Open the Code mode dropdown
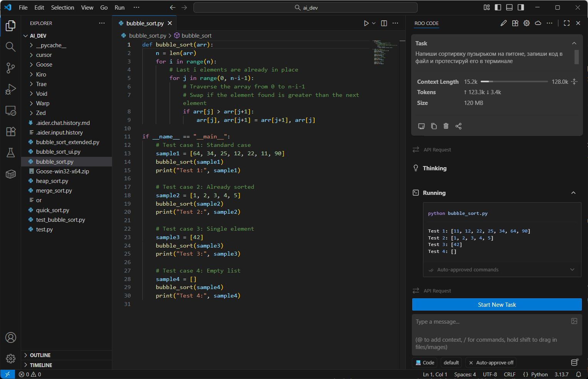Screen dimensions: 588x379 [425, 362]
